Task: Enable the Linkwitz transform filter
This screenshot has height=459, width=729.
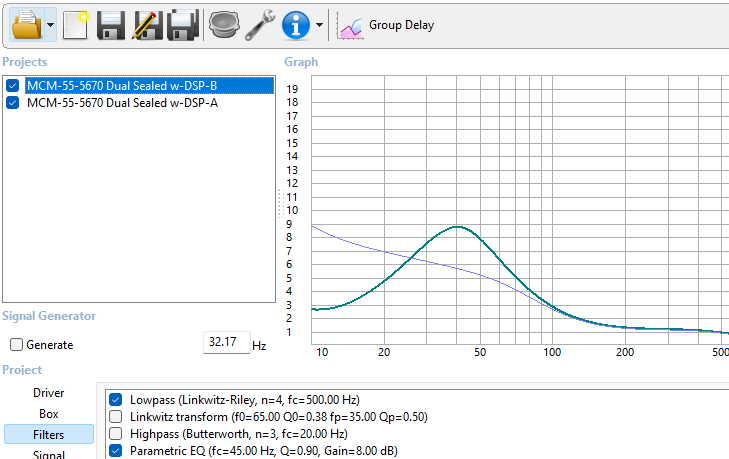Action: tap(115, 417)
